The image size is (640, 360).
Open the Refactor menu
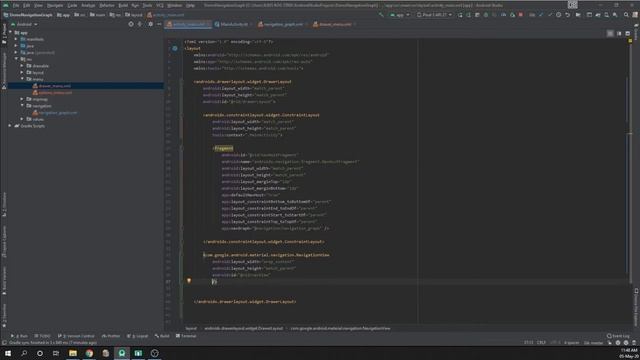pyautogui.click(x=107, y=5)
